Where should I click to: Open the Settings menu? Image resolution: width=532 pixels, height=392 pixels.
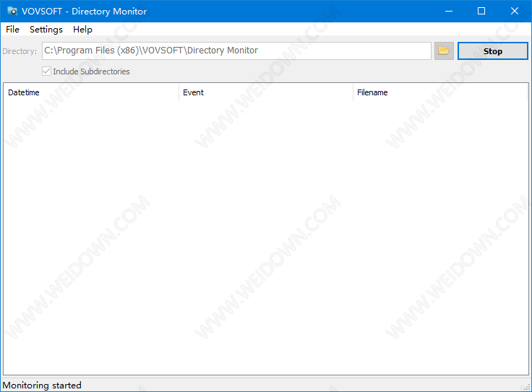tap(46, 30)
